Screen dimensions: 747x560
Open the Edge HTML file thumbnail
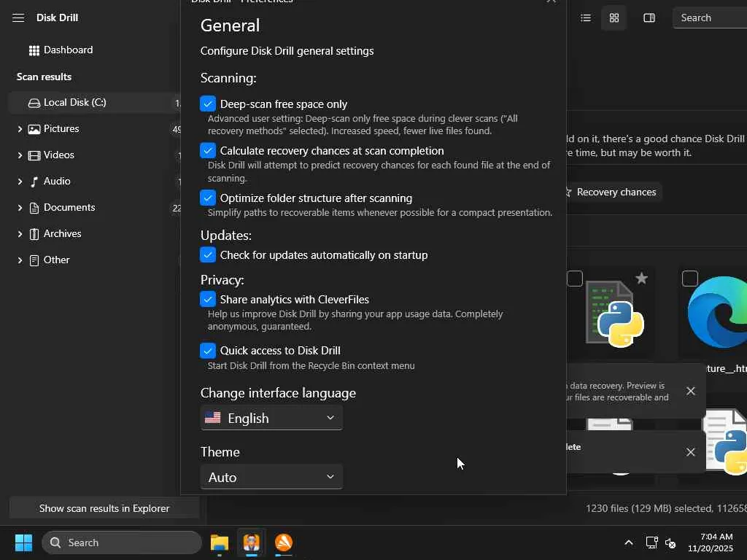point(717,312)
